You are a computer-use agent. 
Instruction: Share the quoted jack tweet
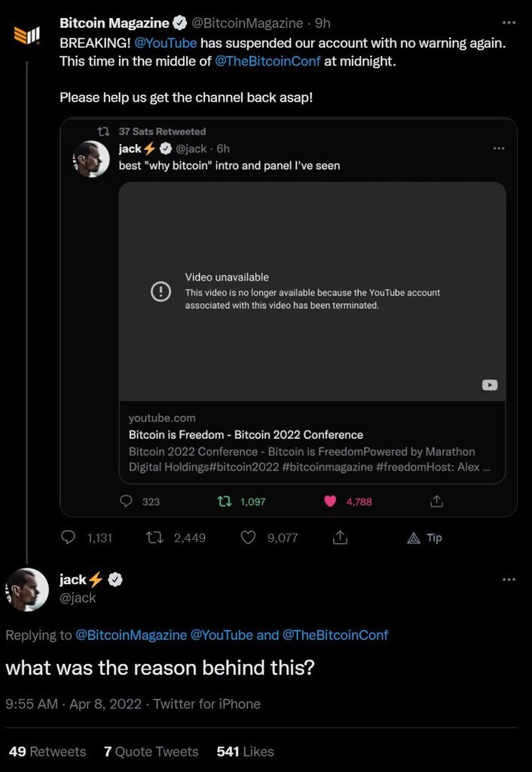(436, 501)
